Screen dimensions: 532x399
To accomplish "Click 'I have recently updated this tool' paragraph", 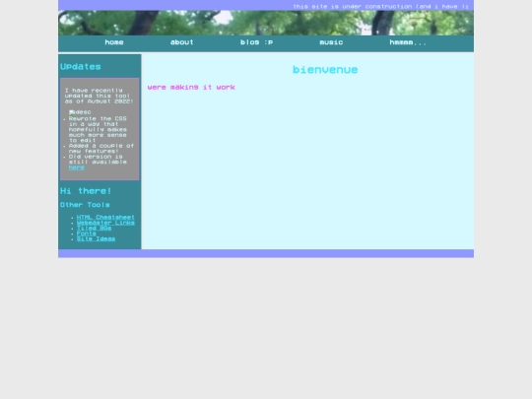I will coord(100,96).
